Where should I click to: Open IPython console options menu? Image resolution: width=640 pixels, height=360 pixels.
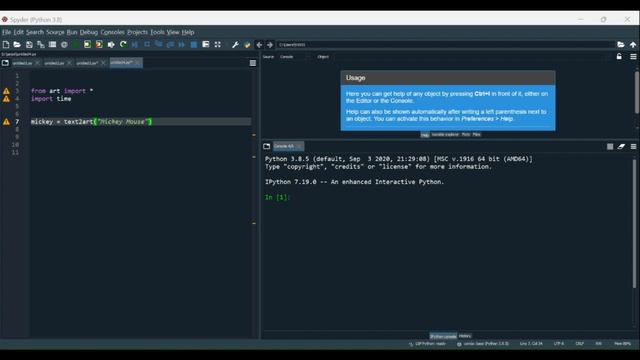[x=633, y=147]
